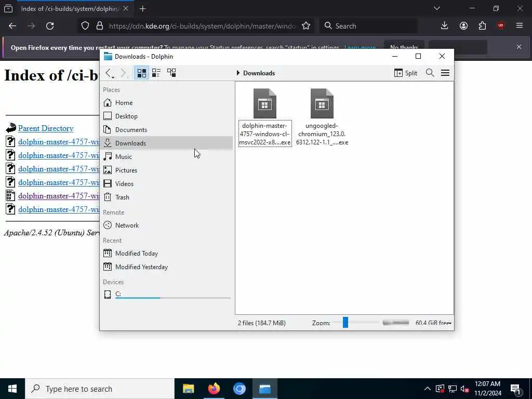Open the C: drive under Devices
Screen dimensions: 532x399
[166, 294]
